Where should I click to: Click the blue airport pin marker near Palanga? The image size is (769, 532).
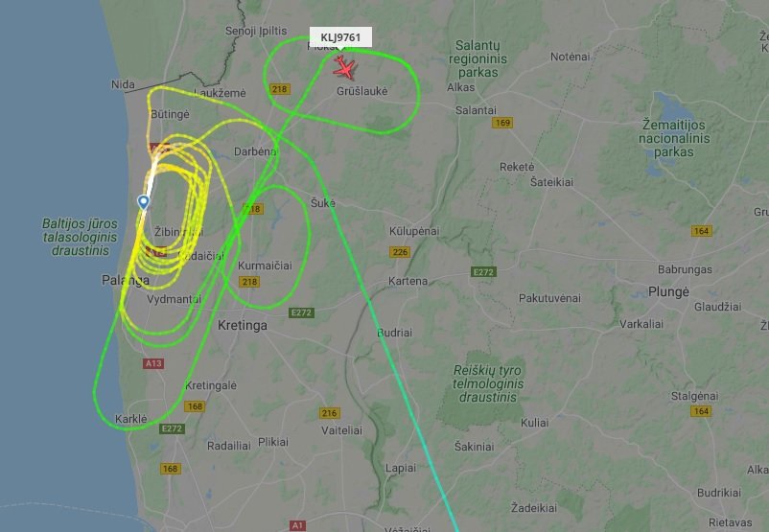click(143, 202)
